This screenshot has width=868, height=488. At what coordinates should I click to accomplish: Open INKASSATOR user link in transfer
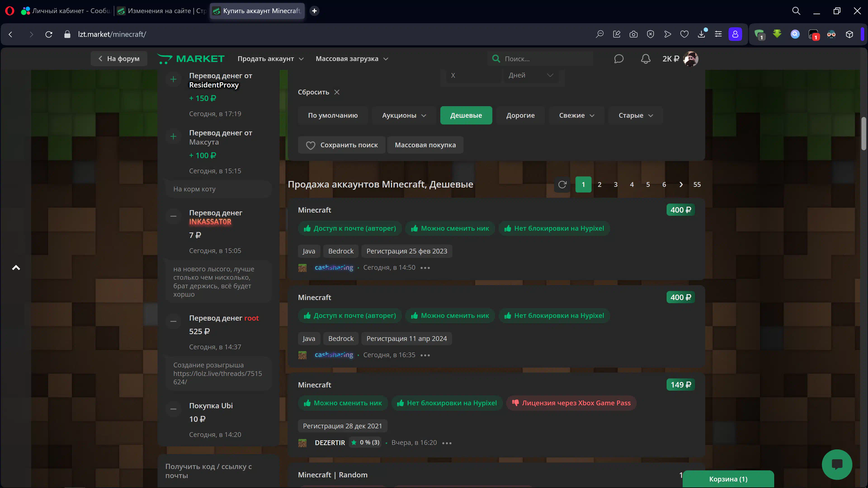(x=210, y=222)
